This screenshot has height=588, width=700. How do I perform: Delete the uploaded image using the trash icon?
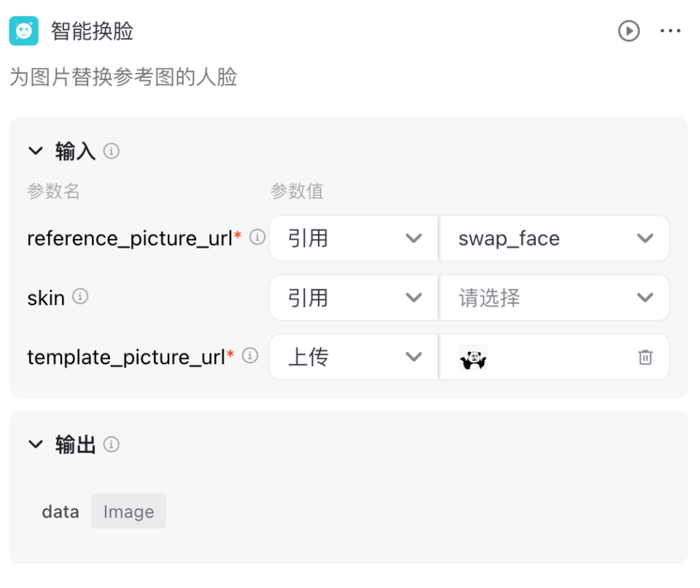pos(645,357)
